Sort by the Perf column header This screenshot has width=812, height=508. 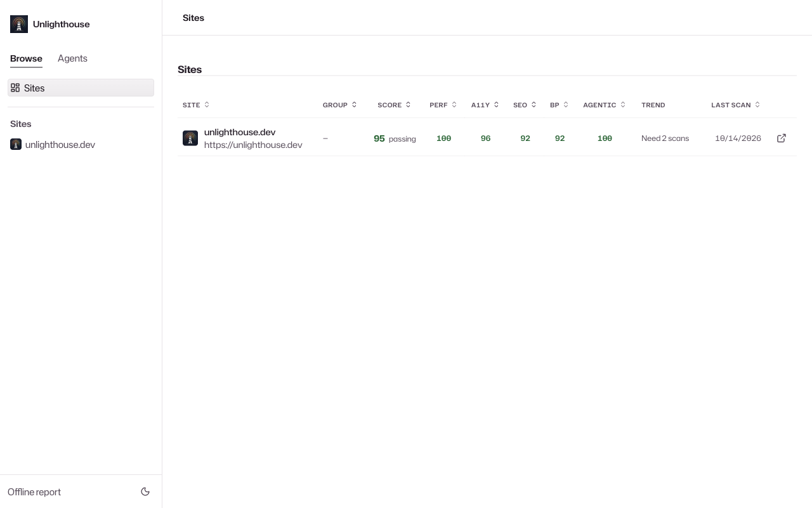(443, 105)
